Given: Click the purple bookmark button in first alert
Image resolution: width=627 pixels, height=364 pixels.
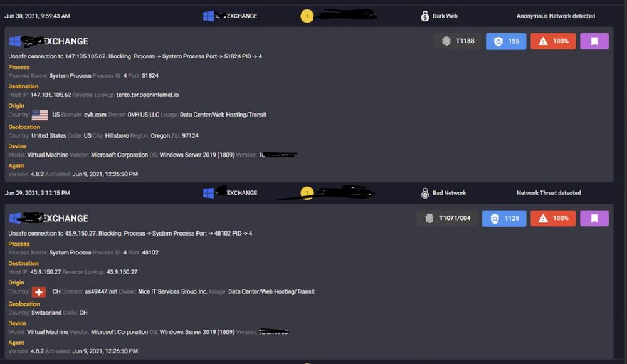Looking at the screenshot, I should [x=594, y=41].
